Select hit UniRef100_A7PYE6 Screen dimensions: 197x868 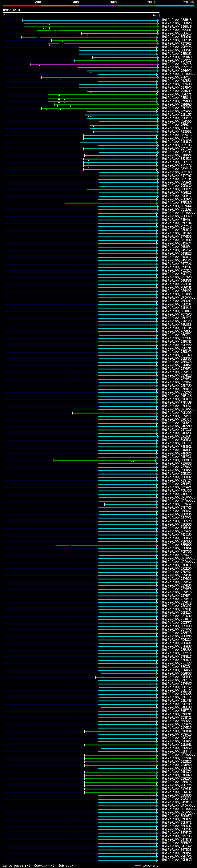coord(177,108)
